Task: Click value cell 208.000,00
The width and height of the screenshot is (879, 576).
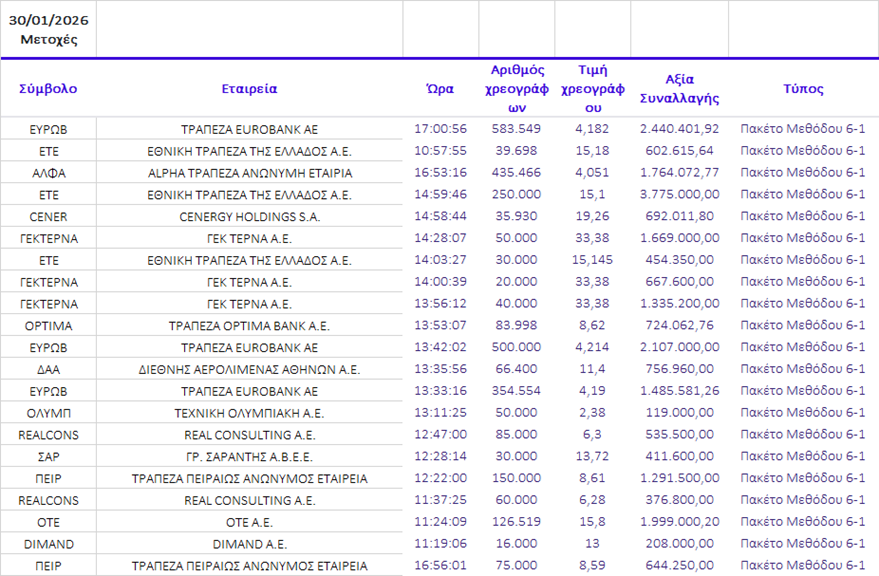Action: coord(679,545)
